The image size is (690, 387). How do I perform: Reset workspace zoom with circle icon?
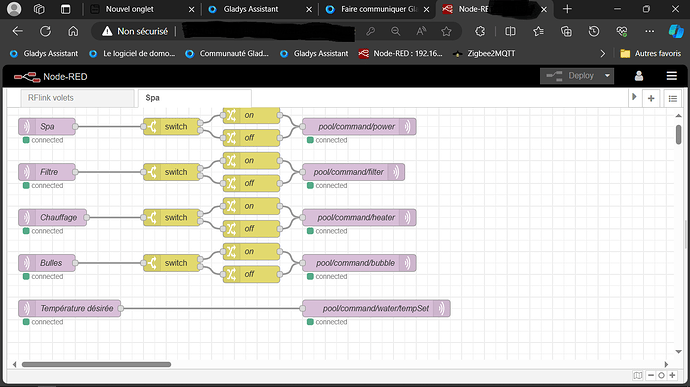(661, 376)
